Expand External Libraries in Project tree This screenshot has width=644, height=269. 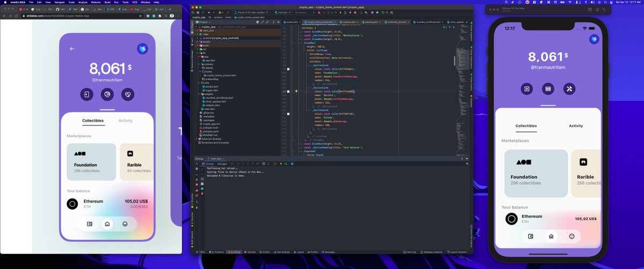(197, 138)
